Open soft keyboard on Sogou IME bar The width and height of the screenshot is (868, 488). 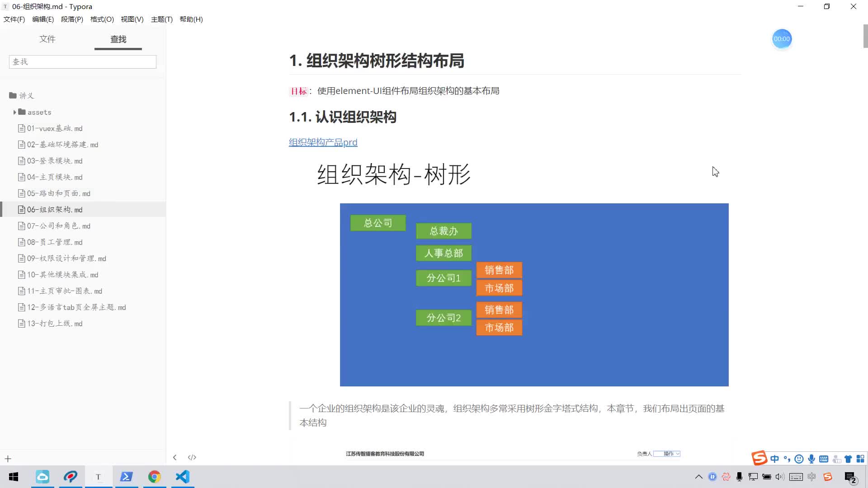(824, 459)
